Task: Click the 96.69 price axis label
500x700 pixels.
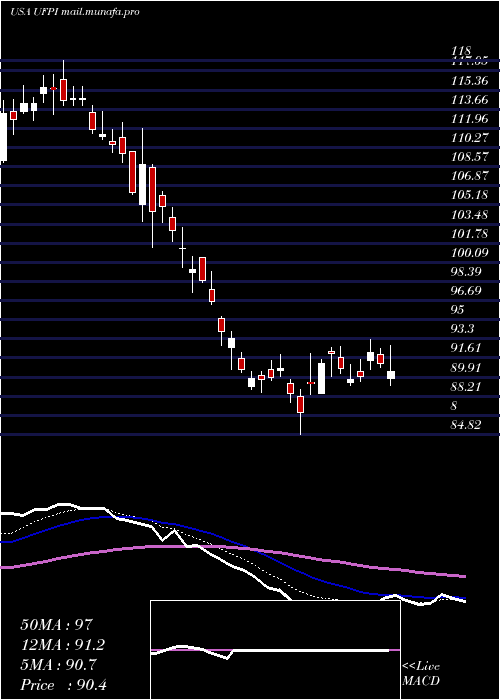Action: tap(467, 291)
